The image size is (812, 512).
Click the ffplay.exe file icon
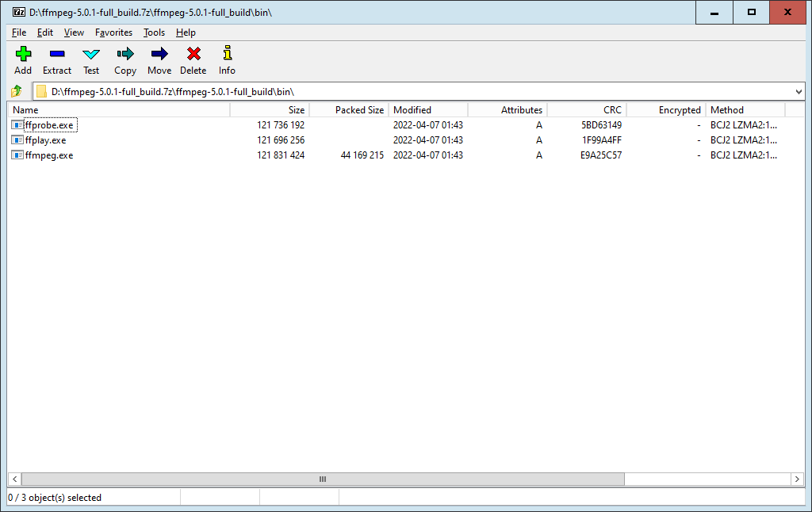17,139
